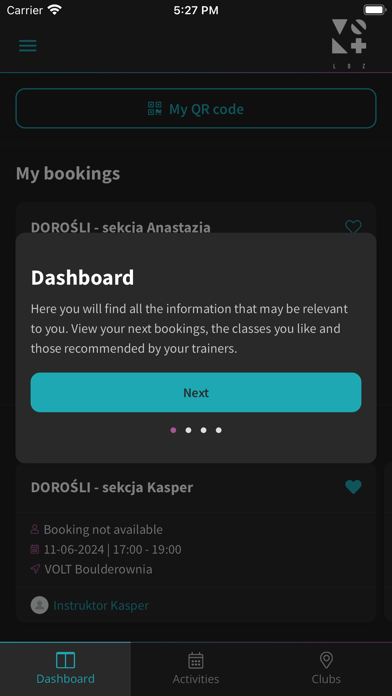Tap the location arrow beside VOLT Boulderownia

tap(35, 569)
